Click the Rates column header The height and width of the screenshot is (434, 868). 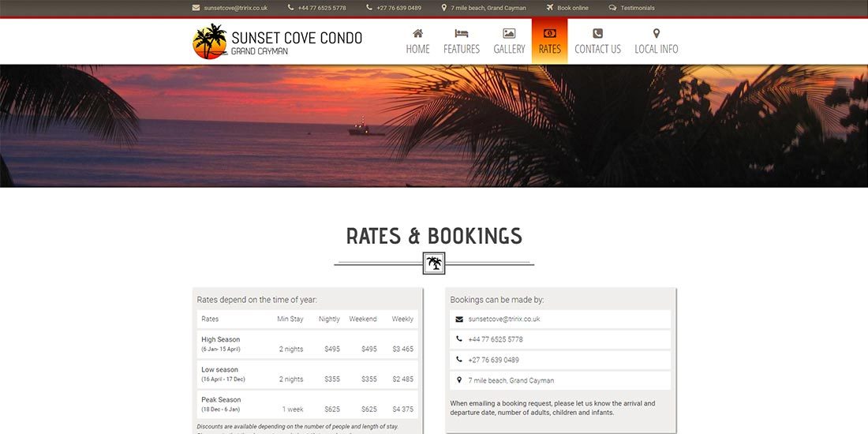tap(210, 320)
